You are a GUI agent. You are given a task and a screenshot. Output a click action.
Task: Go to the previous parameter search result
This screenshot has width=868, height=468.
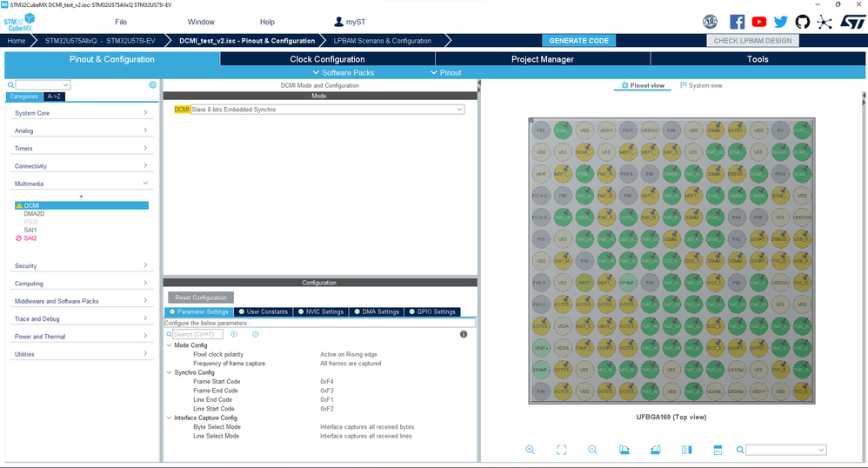(234, 334)
